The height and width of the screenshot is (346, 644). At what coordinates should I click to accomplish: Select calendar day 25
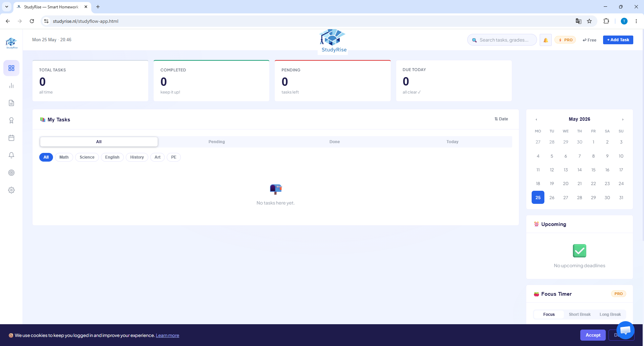point(538,197)
